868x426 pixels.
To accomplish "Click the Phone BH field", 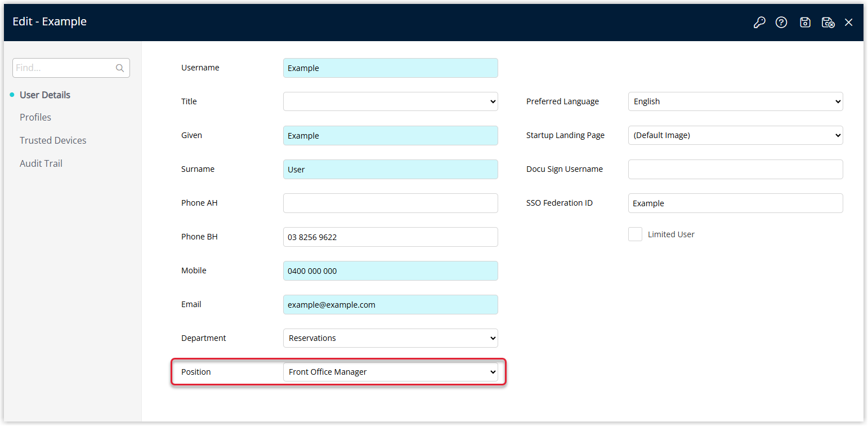I will 391,237.
